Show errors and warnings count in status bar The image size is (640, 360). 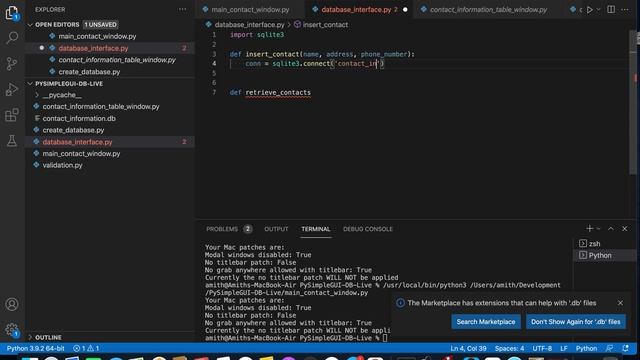tap(86, 348)
